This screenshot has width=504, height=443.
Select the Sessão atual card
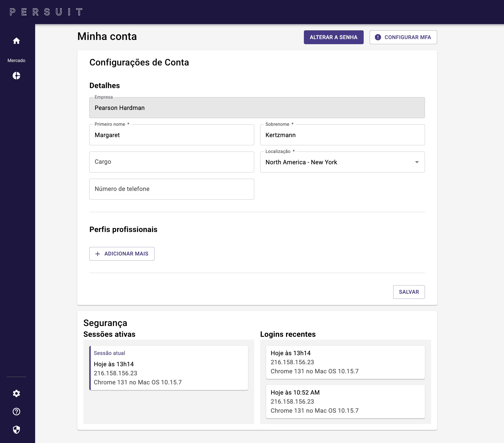(x=169, y=368)
